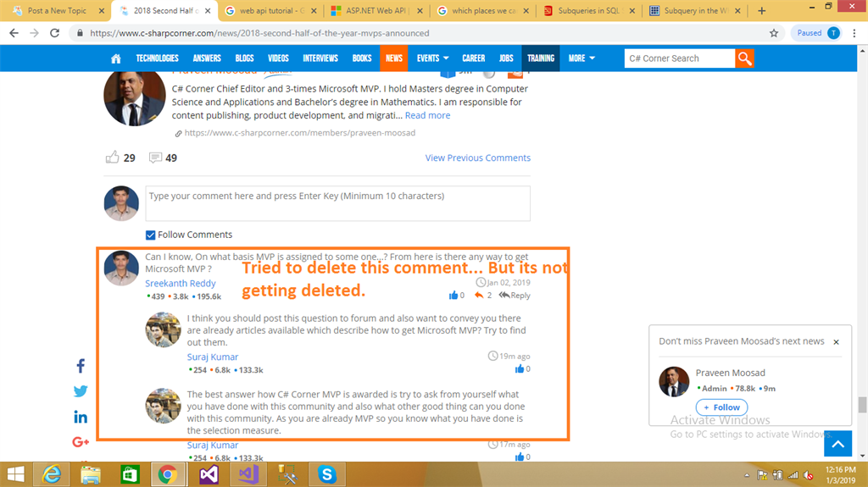Viewport: 868px width, 487px height.
Task: Close the Don't miss next news popup
Action: coord(836,342)
